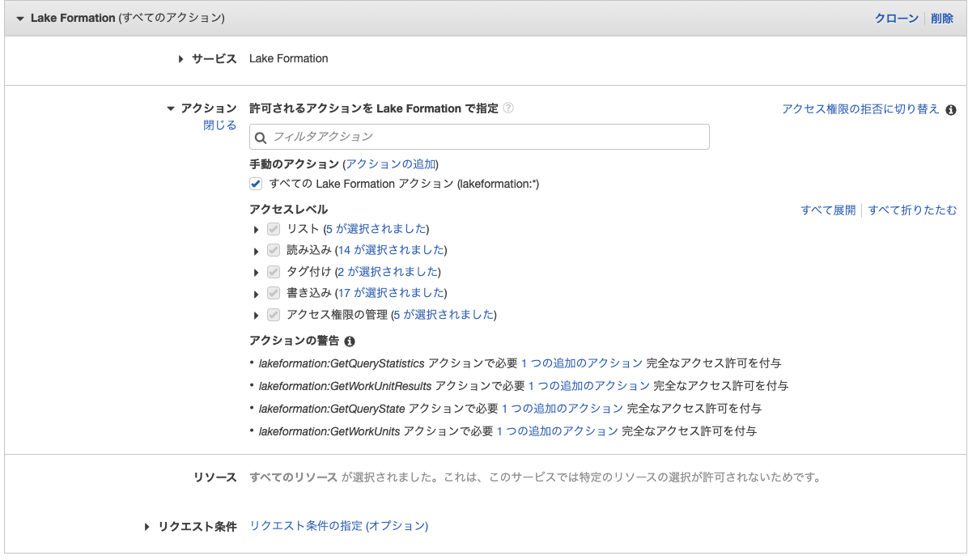Viewport: 968px width, 560px height.
Task: Collapse the アクション section arrow
Action: [171, 108]
